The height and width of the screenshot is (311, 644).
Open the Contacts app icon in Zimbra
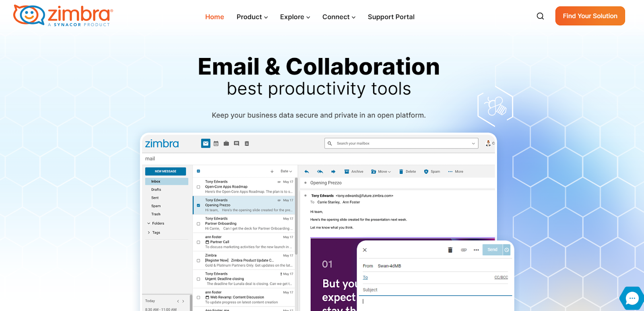pyautogui.click(x=247, y=144)
